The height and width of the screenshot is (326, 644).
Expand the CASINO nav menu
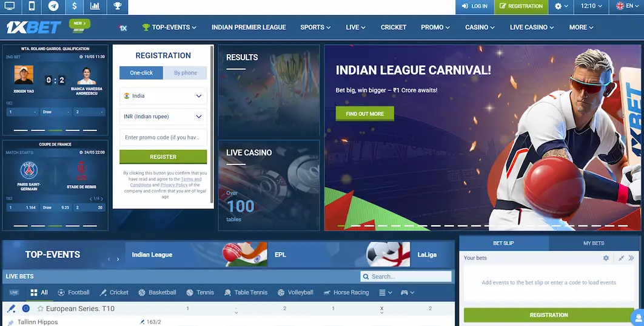pyautogui.click(x=480, y=27)
